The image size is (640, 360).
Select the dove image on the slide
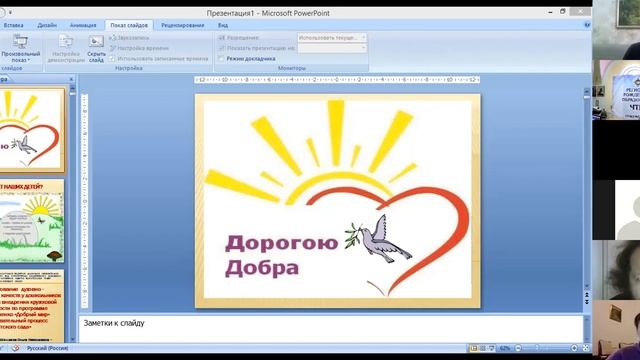(x=378, y=239)
